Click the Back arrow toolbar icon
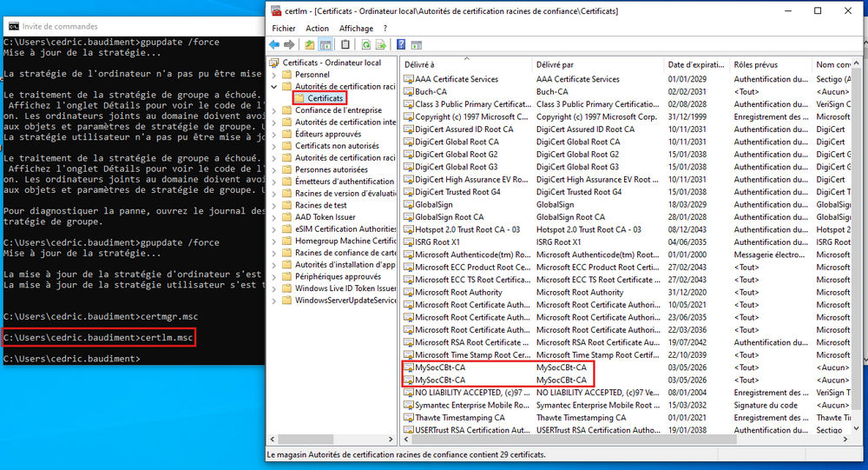 point(274,44)
